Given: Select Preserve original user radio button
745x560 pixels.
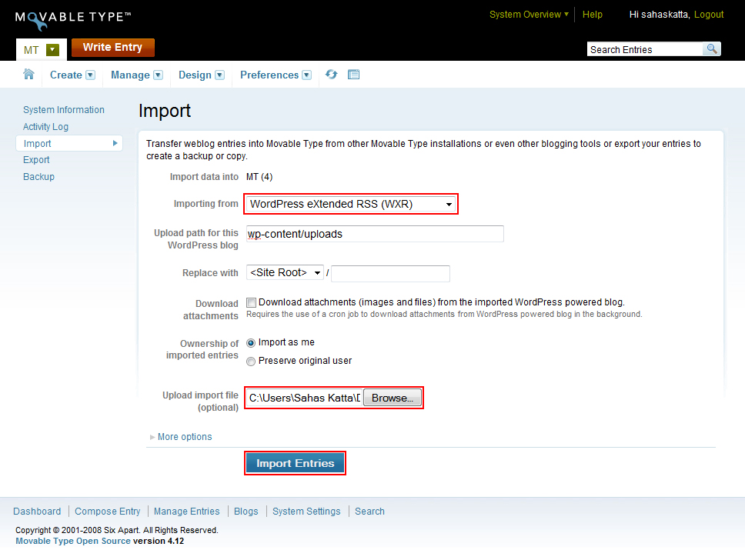Looking at the screenshot, I should click(x=251, y=362).
